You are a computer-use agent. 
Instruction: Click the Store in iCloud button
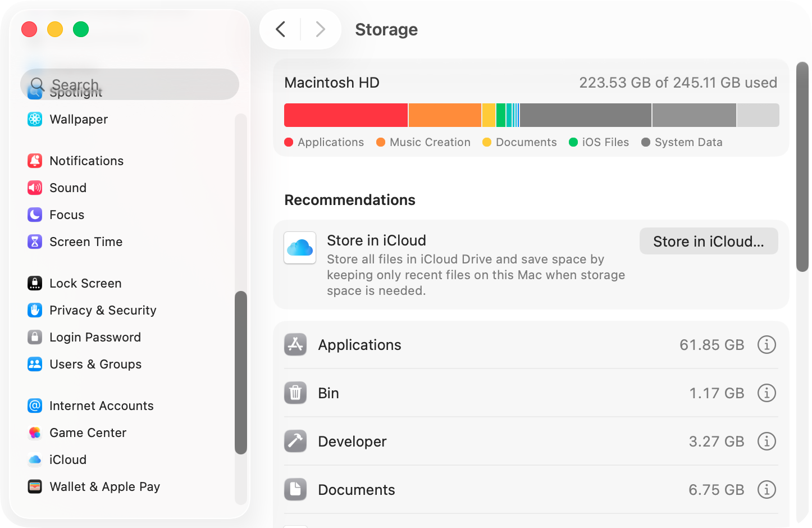click(708, 241)
